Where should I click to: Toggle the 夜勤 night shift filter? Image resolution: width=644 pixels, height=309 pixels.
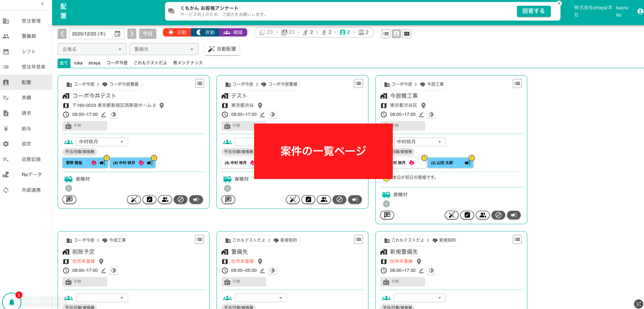[206, 33]
